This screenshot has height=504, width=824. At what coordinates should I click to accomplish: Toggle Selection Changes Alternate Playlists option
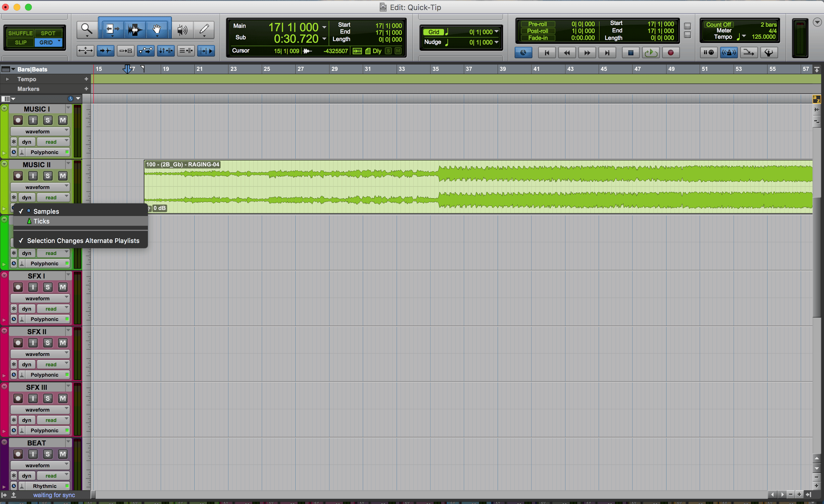[x=80, y=241]
